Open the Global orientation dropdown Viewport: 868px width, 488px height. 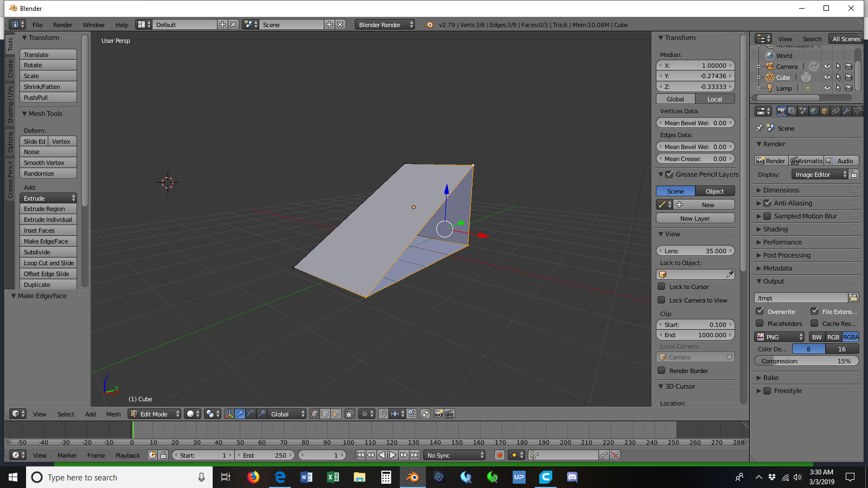288,414
